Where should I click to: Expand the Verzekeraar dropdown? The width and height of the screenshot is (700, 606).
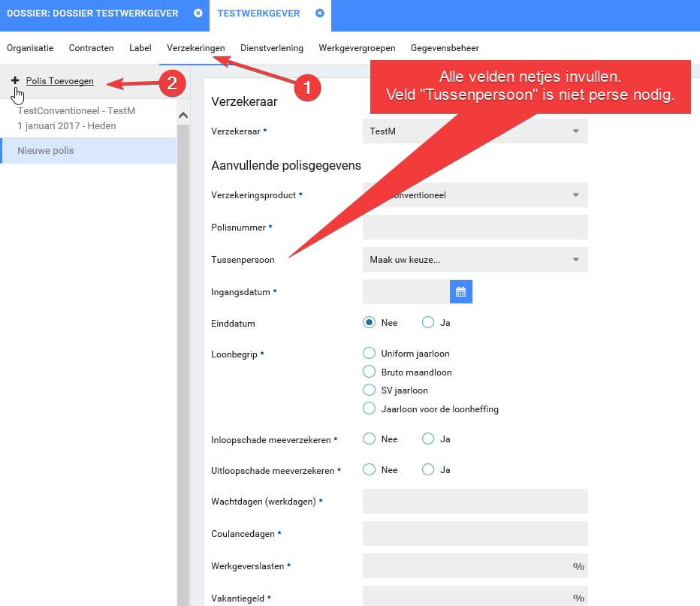475,131
